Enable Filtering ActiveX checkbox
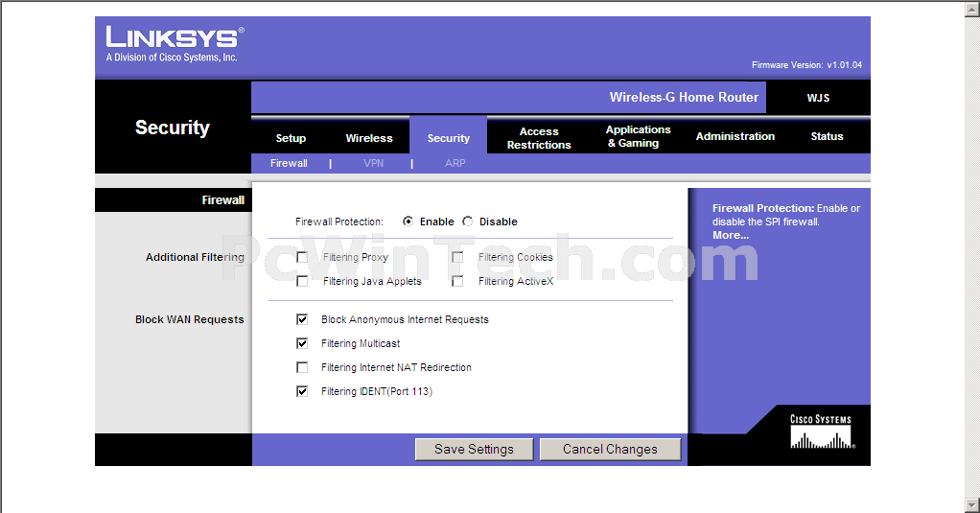The width and height of the screenshot is (980, 513). pos(457,281)
